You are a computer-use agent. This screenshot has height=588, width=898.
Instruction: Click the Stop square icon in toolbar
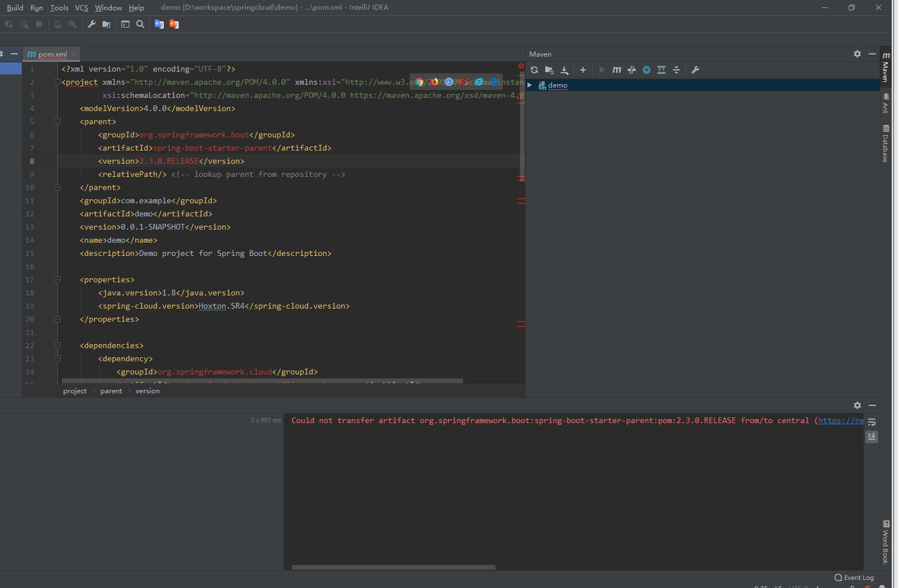39,24
